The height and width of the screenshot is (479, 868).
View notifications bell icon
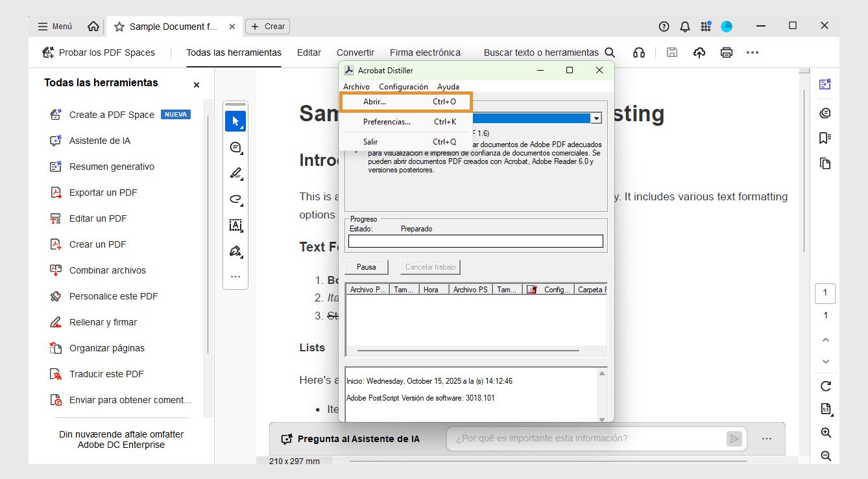pyautogui.click(x=684, y=27)
